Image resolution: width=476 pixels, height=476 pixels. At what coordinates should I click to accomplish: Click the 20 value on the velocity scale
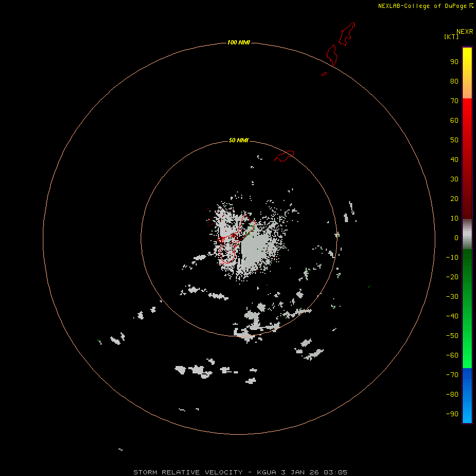click(454, 199)
